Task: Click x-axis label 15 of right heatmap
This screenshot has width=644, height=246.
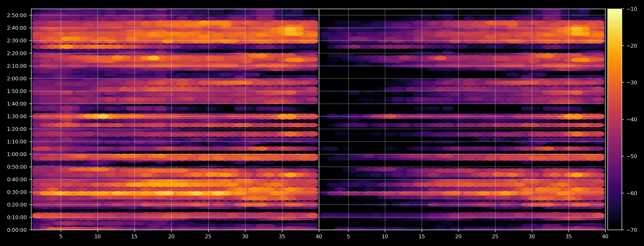Action: click(422, 236)
